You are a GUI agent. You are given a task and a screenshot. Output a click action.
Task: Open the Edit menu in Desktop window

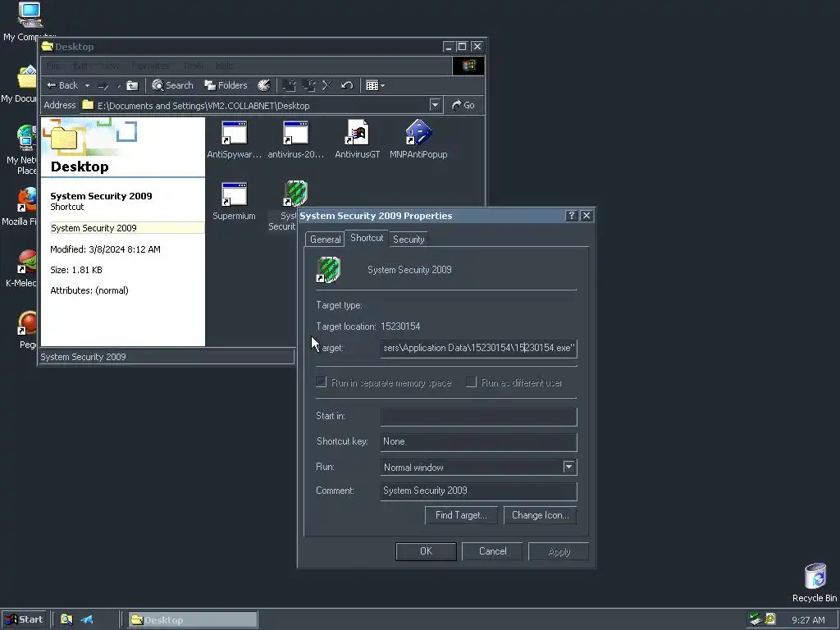click(x=80, y=66)
